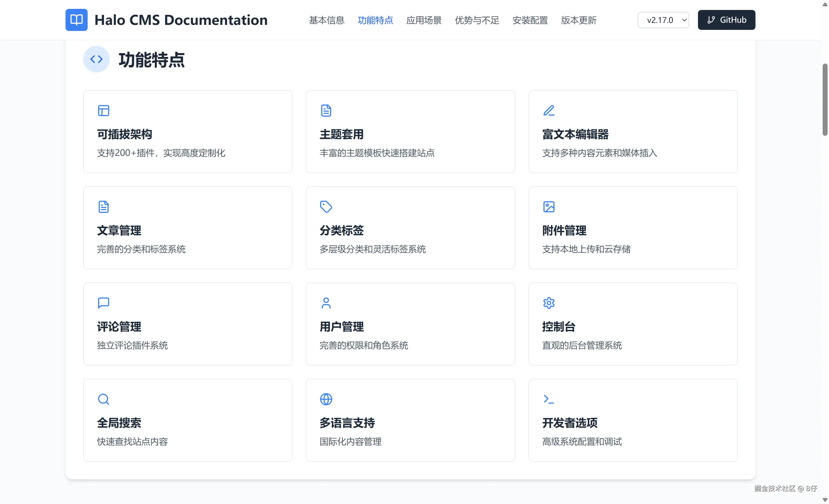Click the tag icon above 分类标签

326,207
